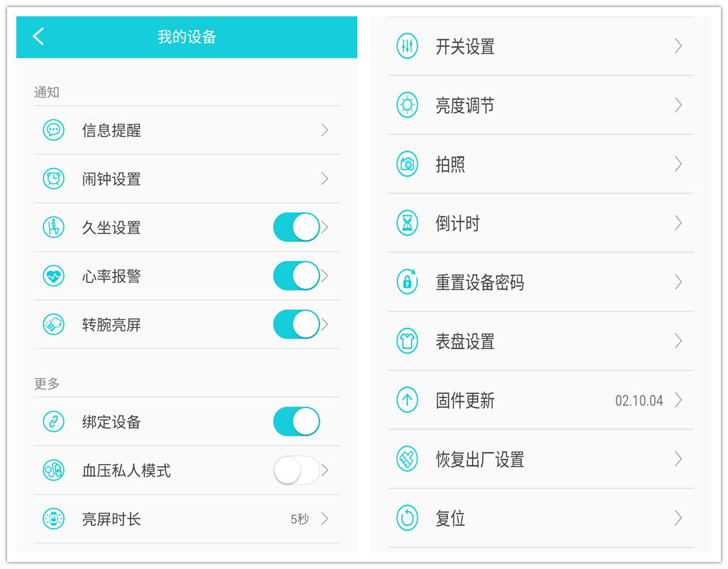The image size is (728, 569).
Task: Open 恢复出厂设置 via its arrow
Action: coord(678,459)
